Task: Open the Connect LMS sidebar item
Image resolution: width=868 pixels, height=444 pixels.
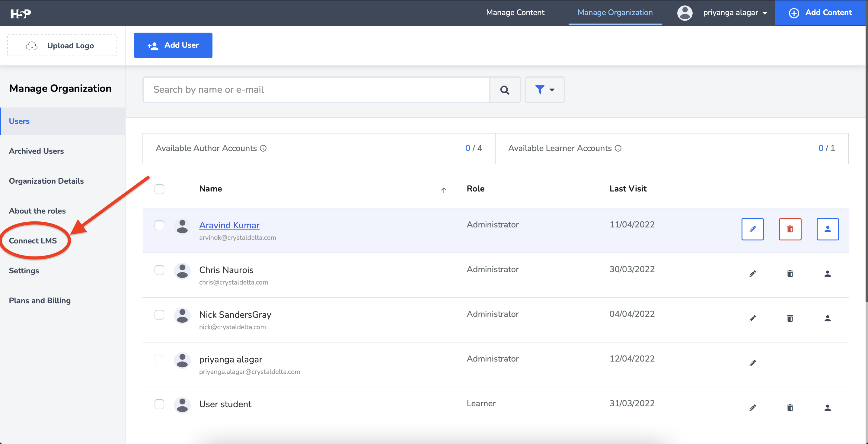Action: tap(33, 241)
